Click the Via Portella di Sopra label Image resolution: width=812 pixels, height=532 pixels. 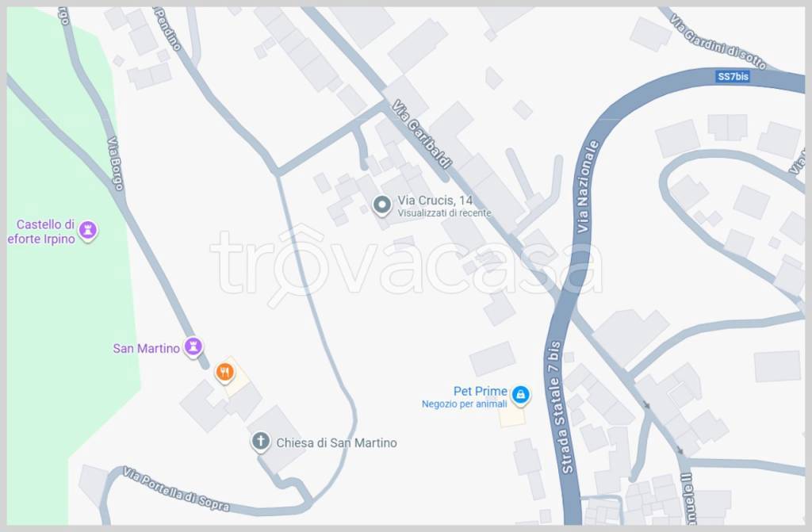pos(177,489)
